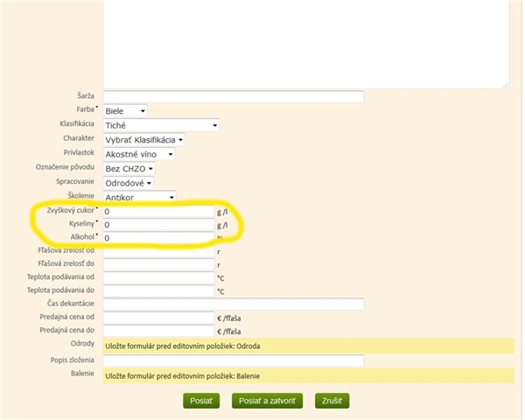The width and height of the screenshot is (525, 420).
Task: Click the Alkohol input field
Action: point(158,238)
